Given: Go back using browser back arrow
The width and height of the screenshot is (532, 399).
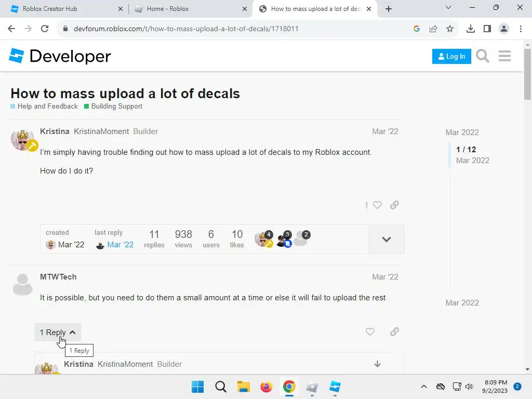Looking at the screenshot, I should (x=11, y=29).
